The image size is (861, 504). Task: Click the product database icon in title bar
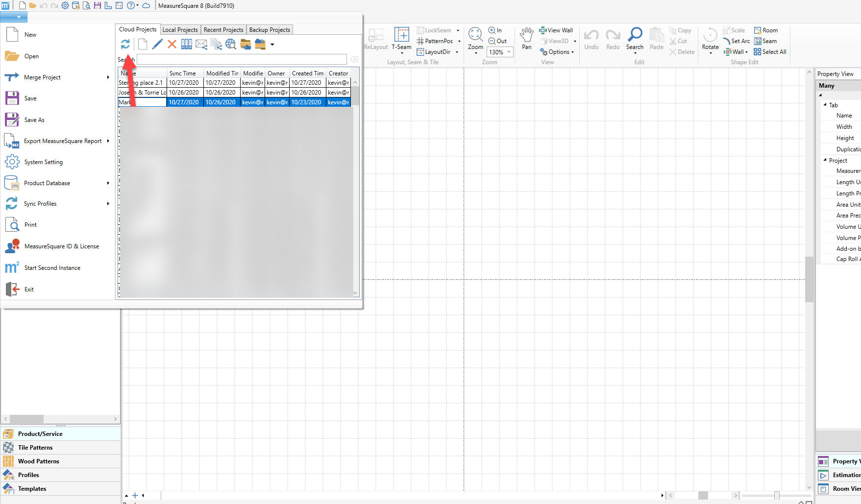76,6
